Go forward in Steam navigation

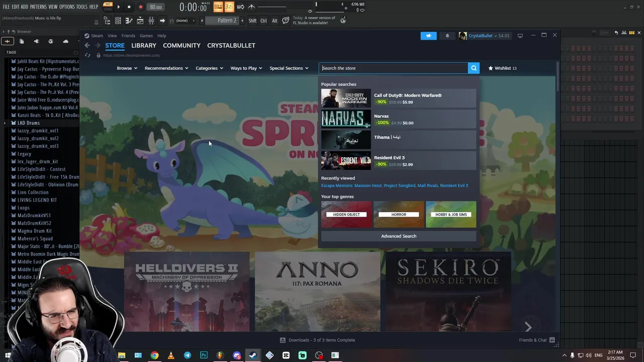tap(97, 45)
